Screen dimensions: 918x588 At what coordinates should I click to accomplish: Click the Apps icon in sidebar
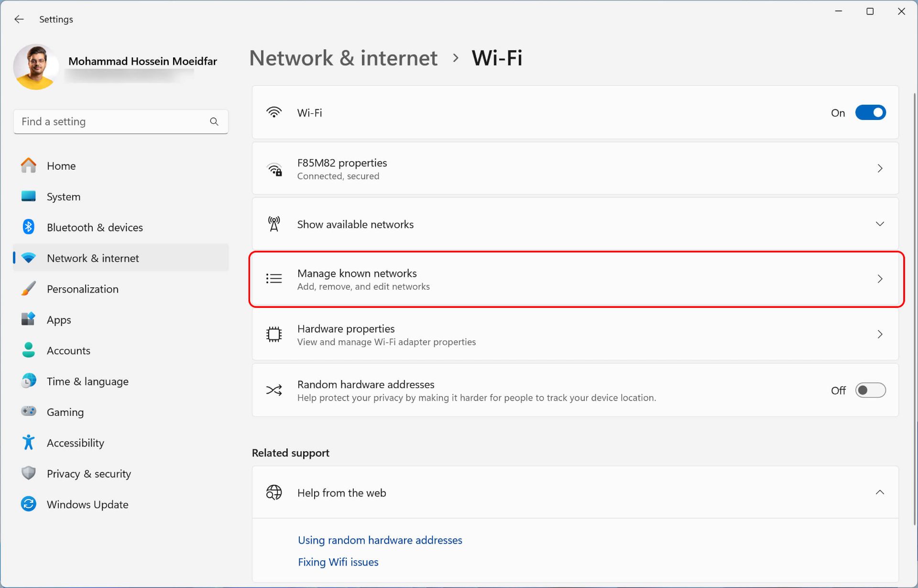[29, 319]
